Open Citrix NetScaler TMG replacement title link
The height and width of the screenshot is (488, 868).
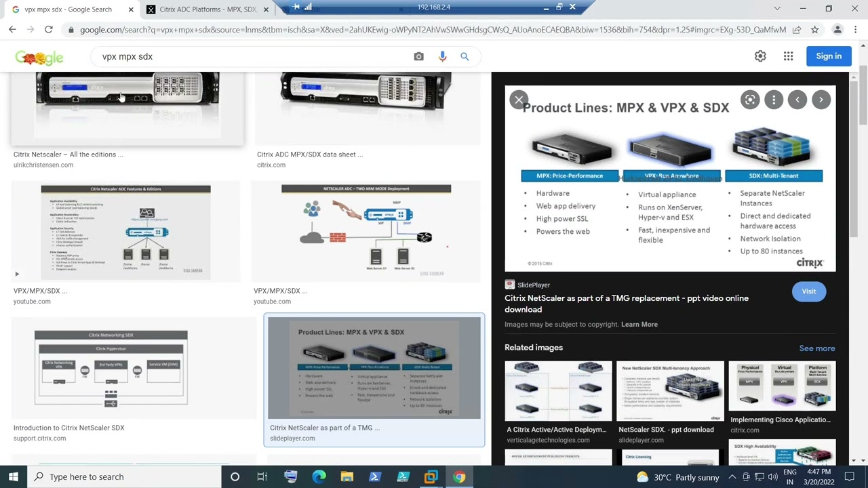627,304
